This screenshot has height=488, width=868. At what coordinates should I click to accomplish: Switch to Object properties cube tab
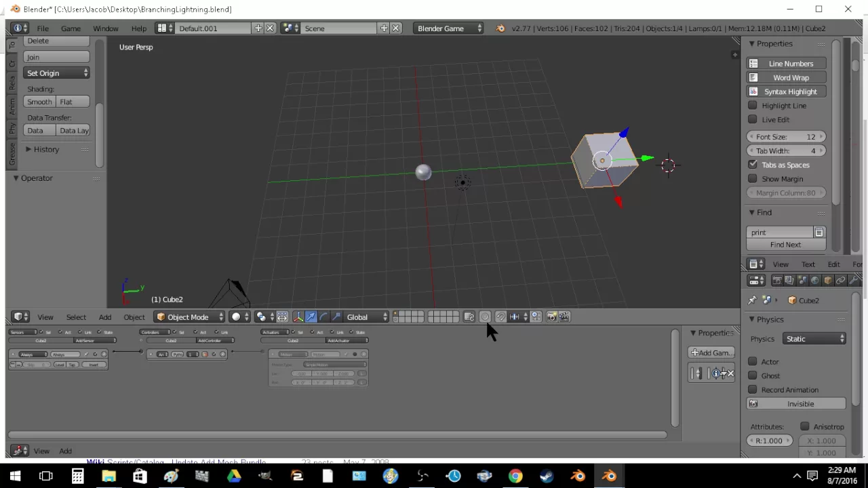(x=828, y=281)
